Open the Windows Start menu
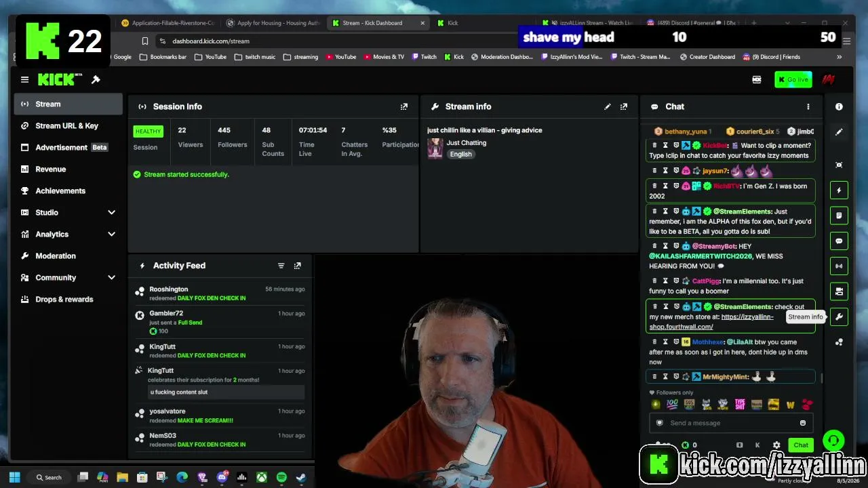 pos(15,477)
